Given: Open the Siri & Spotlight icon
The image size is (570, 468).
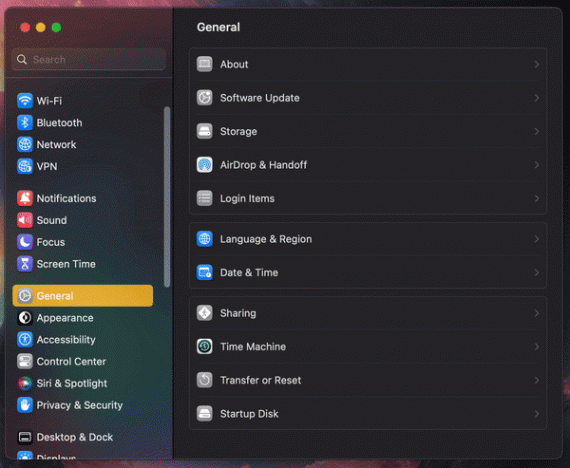Looking at the screenshot, I should tap(25, 383).
